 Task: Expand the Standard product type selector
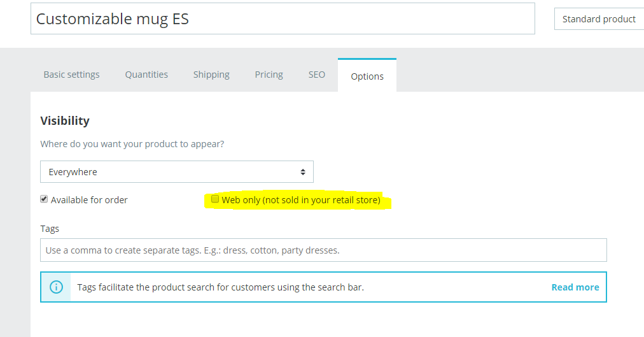pos(598,19)
